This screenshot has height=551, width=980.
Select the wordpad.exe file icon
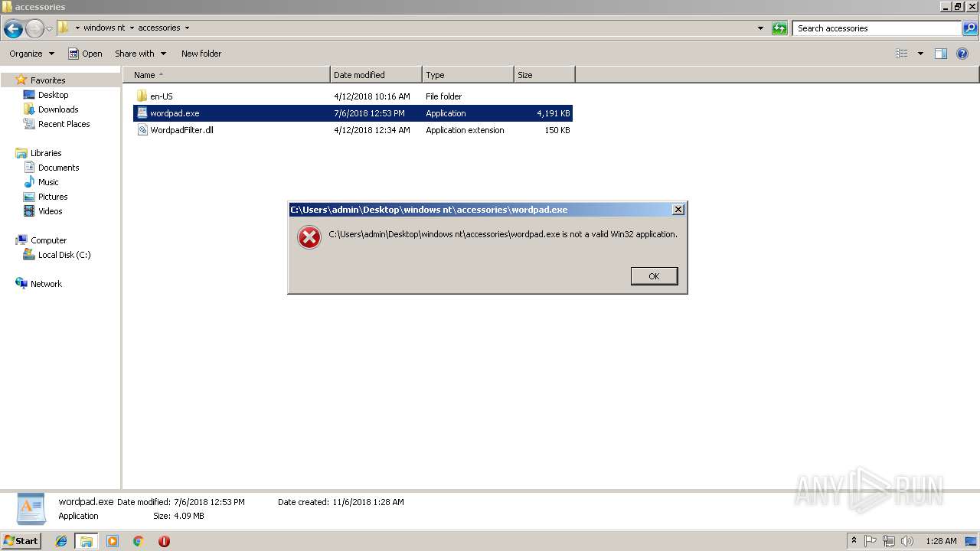(x=142, y=112)
